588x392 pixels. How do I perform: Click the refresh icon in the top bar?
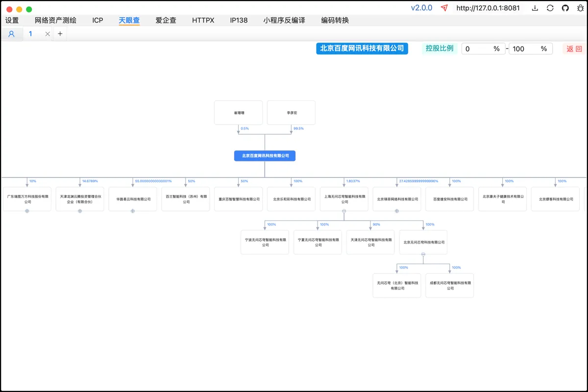[550, 8]
